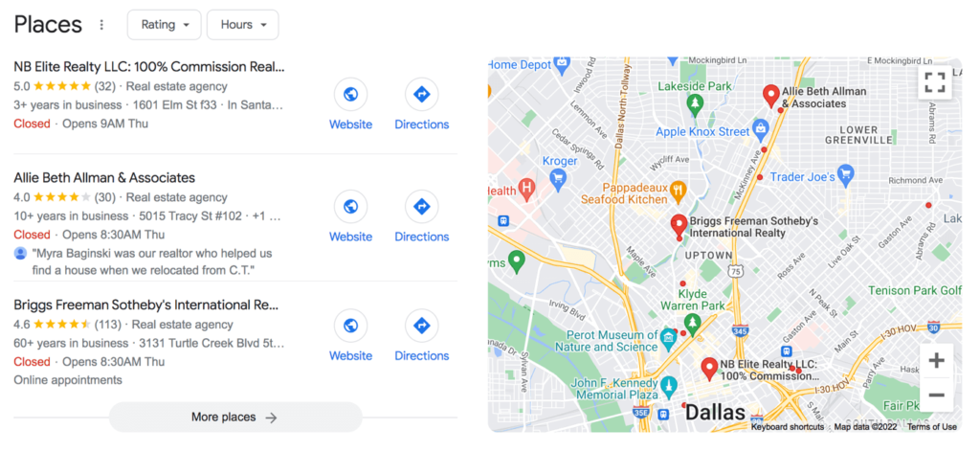
Task: Open Briggs Freeman Sotheby's Website icon
Action: tap(350, 326)
